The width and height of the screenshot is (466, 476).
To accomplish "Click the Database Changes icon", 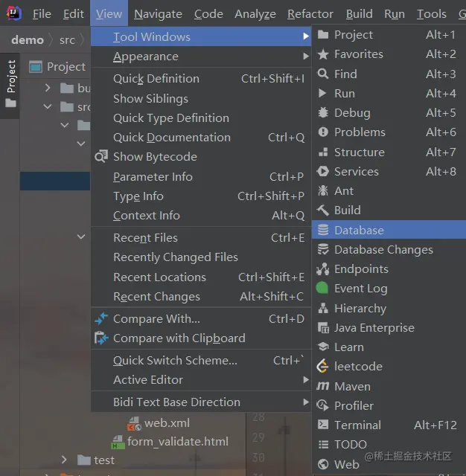I will [x=323, y=249].
